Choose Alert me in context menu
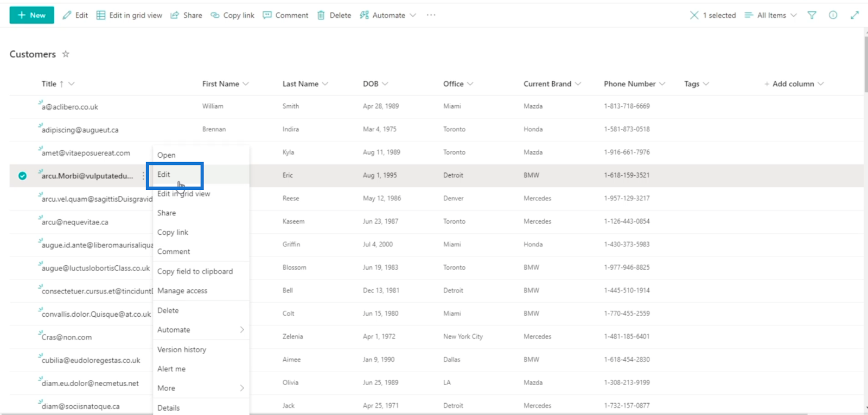This screenshot has height=415, width=868. [x=201, y=369]
